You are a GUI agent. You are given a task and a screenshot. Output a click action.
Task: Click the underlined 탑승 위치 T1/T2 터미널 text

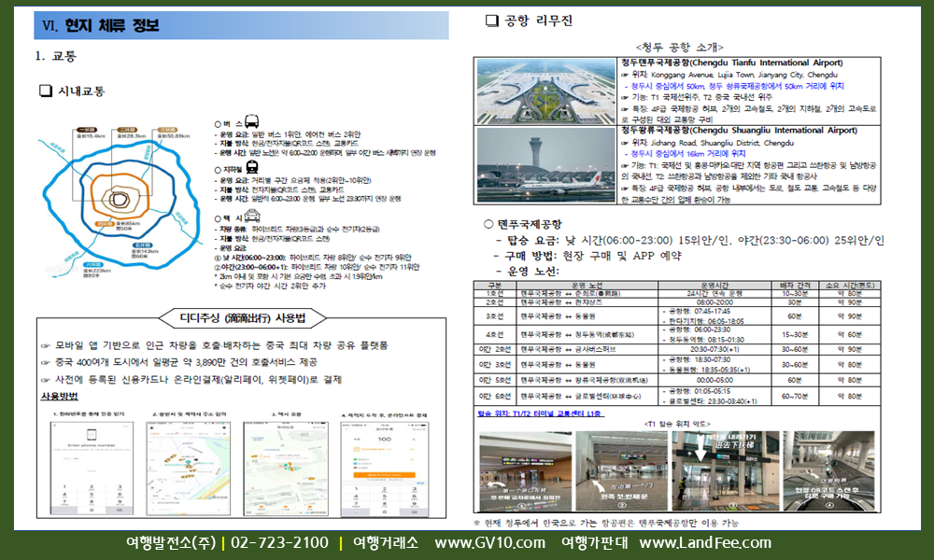[x=541, y=413]
